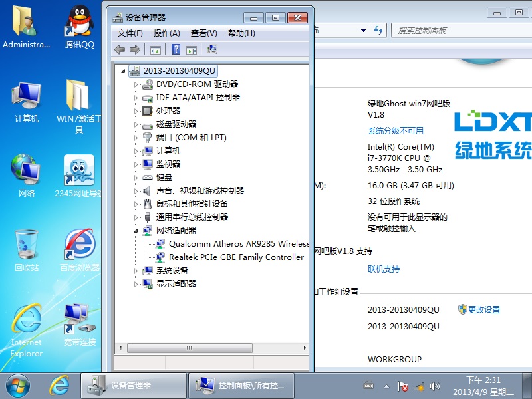Screen dimensions: 532x399
Task: Expand the 处理器 node
Action: (x=136, y=111)
